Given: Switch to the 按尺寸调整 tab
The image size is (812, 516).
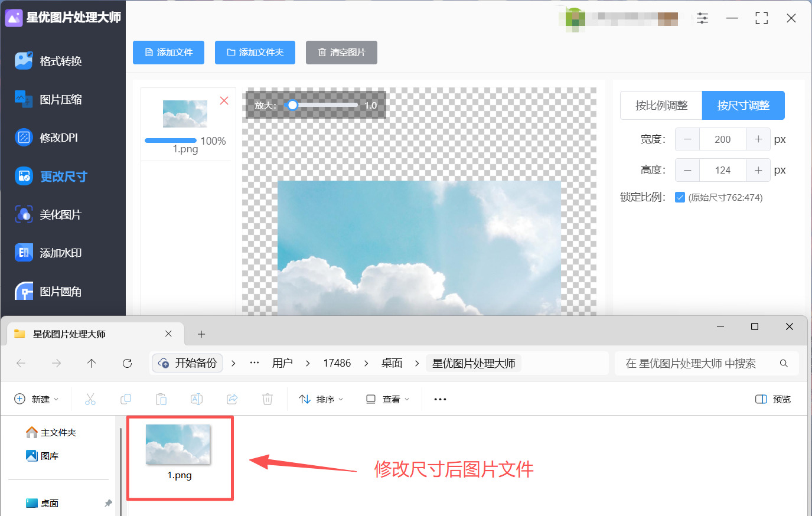Looking at the screenshot, I should point(743,106).
